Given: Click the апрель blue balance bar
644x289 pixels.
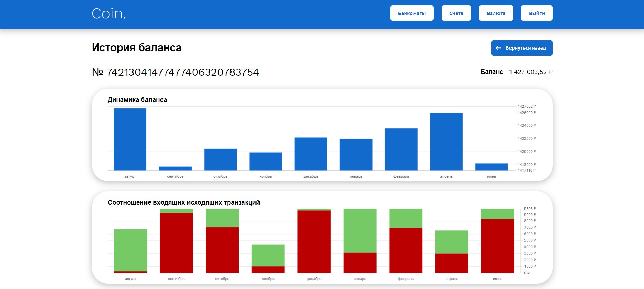Looking at the screenshot, I should tap(446, 142).
